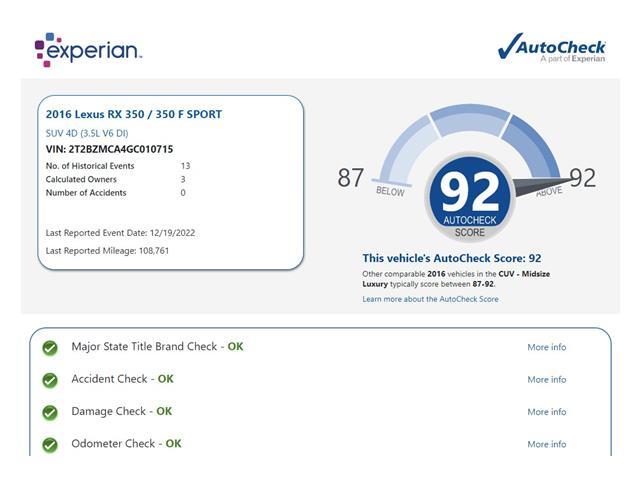Click the low score value 87 beside gauge
The width and height of the screenshot is (640, 480).
351,178
